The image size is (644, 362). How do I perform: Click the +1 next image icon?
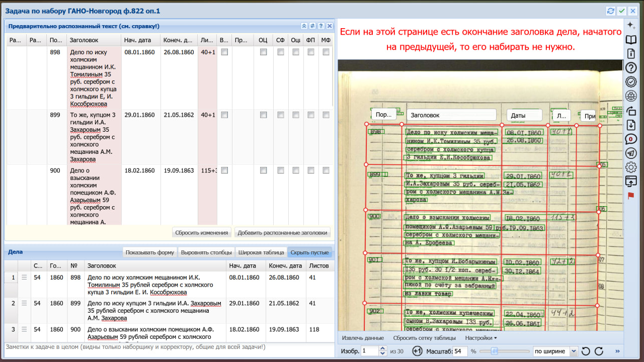[417, 351]
